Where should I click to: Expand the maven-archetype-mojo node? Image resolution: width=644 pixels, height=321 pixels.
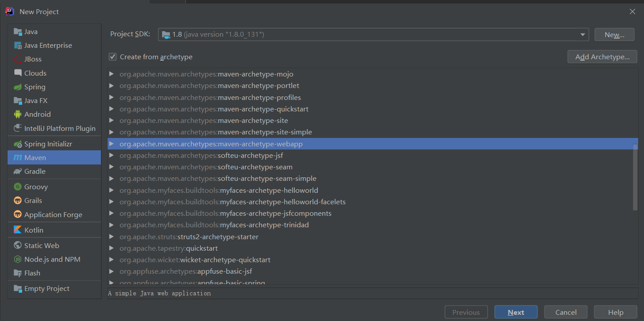click(x=112, y=74)
